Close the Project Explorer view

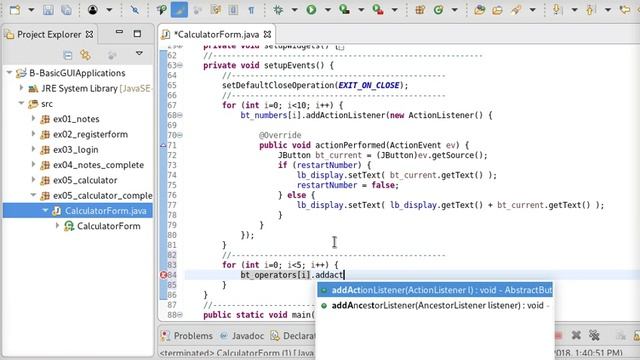pyautogui.click(x=89, y=35)
